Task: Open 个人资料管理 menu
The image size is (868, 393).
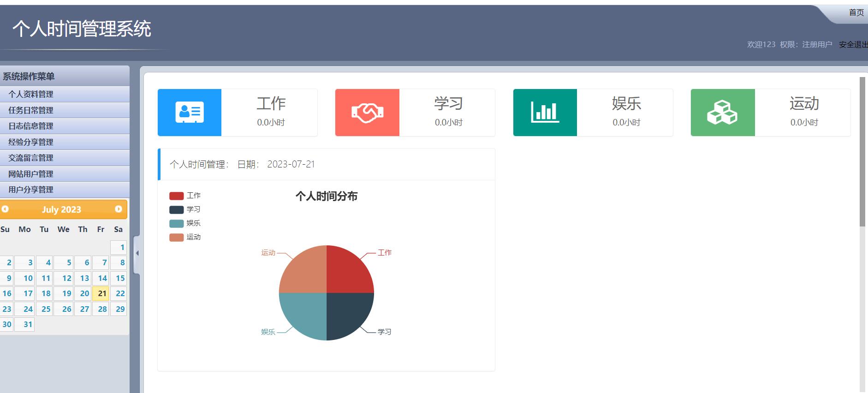Action: coord(65,94)
